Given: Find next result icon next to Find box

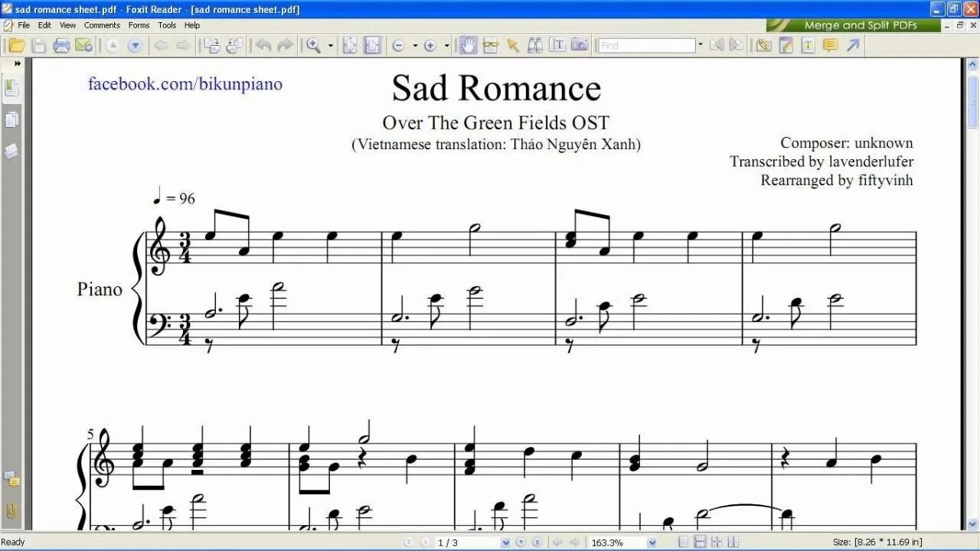Looking at the screenshot, I should click(x=737, y=45).
